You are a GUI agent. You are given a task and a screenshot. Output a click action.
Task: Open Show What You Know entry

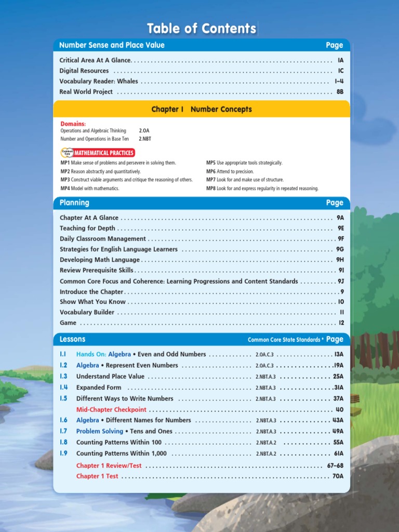click(x=202, y=302)
